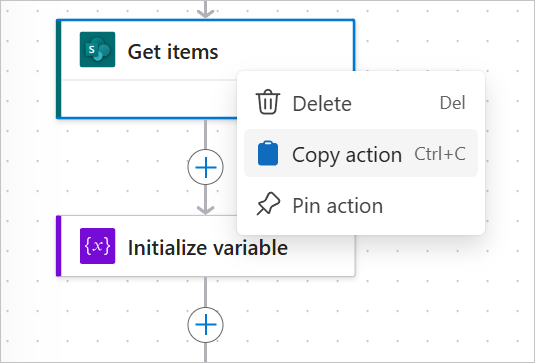Screen dimensions: 535x363
Task: Add step below Get items via plus
Action: (x=205, y=167)
